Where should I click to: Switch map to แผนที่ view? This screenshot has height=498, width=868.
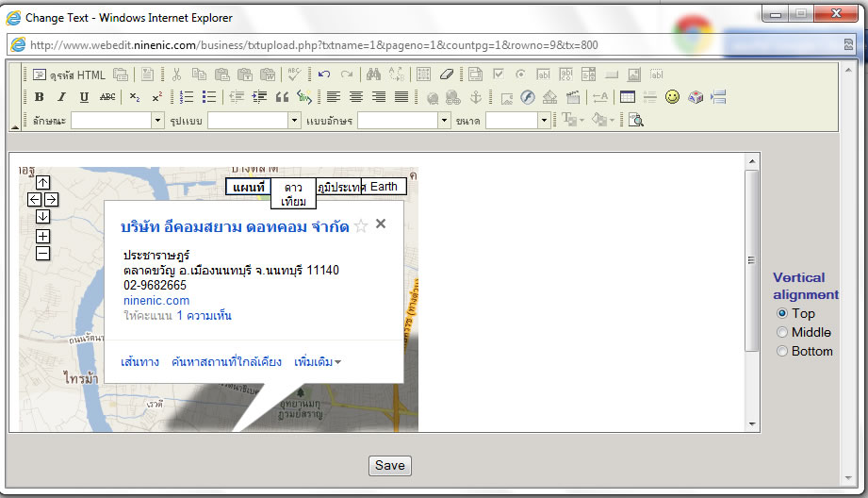(x=249, y=188)
